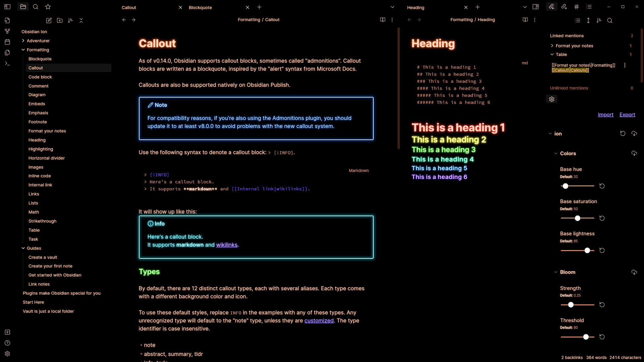Show more context in backlinks
The width and height of the screenshot is (644, 362).
[x=588, y=20]
